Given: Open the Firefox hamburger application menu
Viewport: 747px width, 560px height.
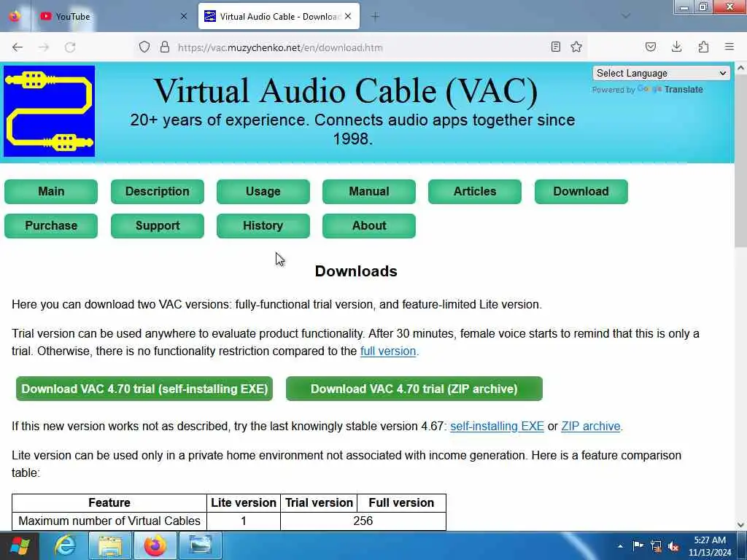Looking at the screenshot, I should click(729, 47).
